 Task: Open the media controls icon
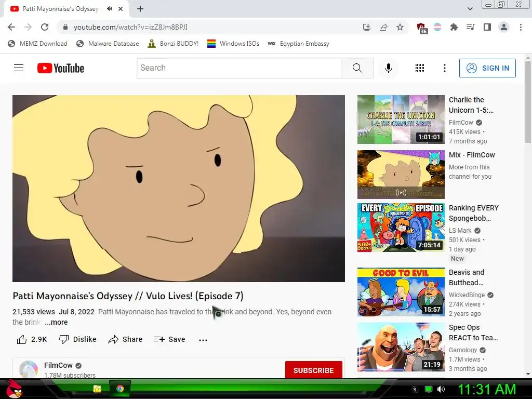470,27
